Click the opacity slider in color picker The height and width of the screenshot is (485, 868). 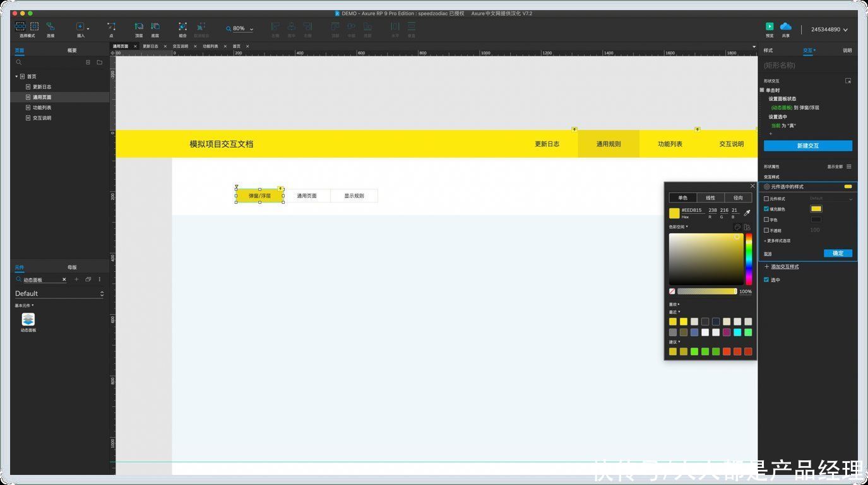point(707,291)
